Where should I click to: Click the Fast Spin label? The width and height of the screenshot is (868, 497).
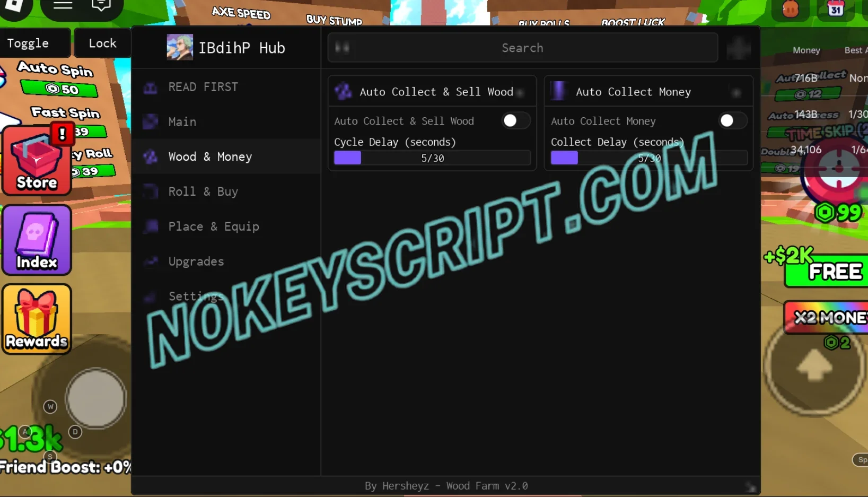tap(66, 112)
